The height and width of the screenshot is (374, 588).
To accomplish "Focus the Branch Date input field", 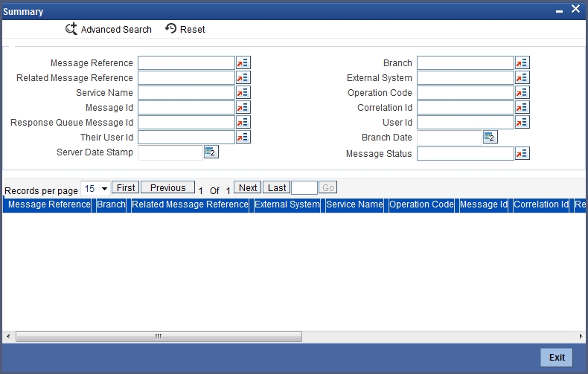I will click(x=450, y=138).
